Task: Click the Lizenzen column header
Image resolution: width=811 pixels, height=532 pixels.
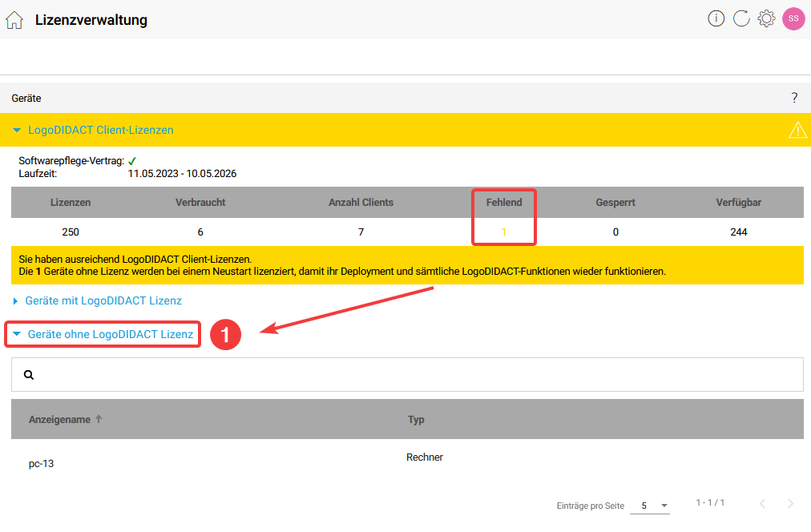Action: coord(71,203)
